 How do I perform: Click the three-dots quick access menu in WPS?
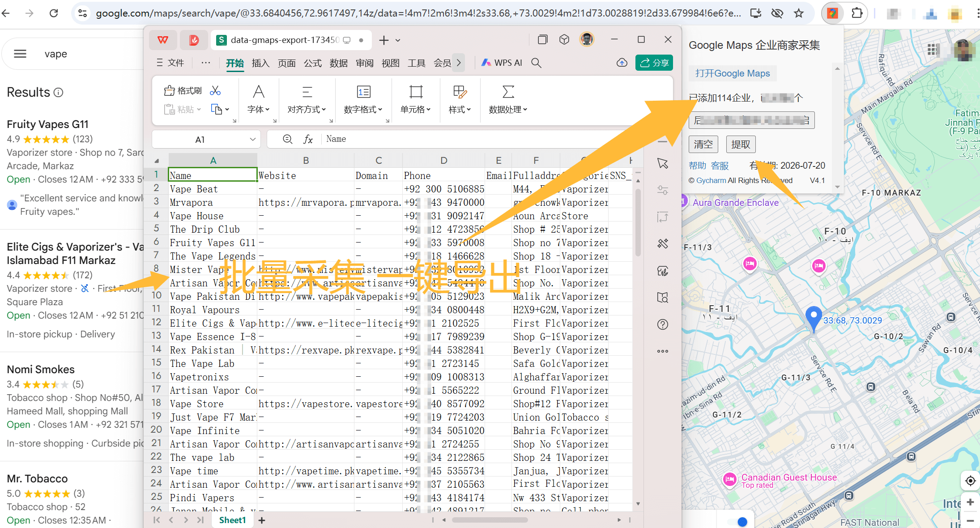[206, 63]
